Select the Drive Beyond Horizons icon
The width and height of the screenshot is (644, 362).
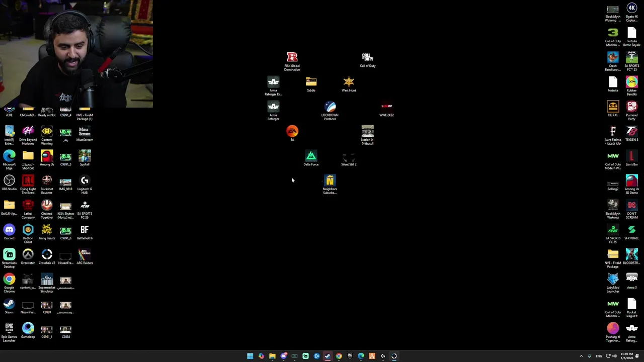coord(28,135)
